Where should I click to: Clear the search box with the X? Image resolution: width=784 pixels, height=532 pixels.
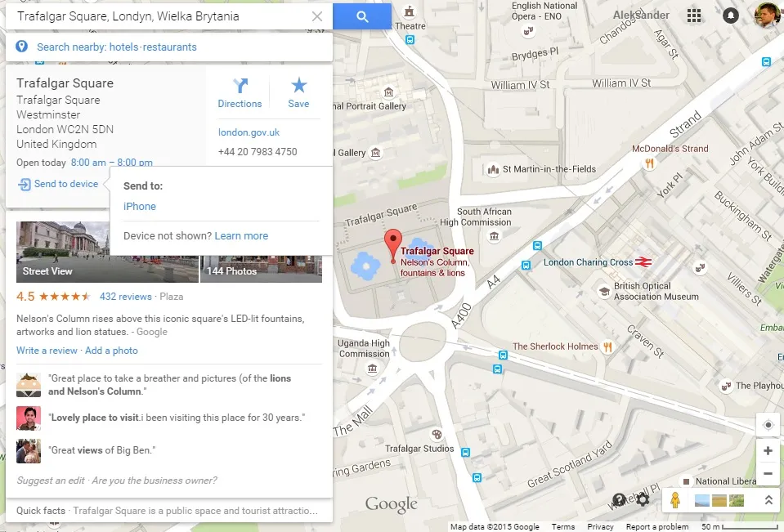point(317,16)
